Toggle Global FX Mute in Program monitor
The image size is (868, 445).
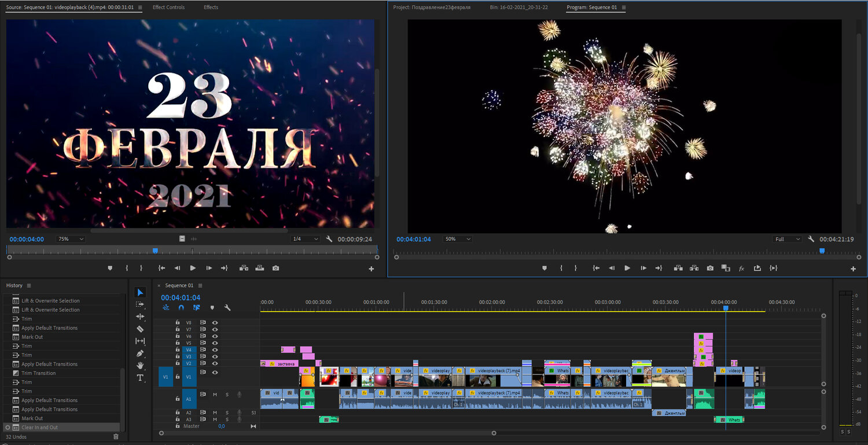click(x=741, y=269)
